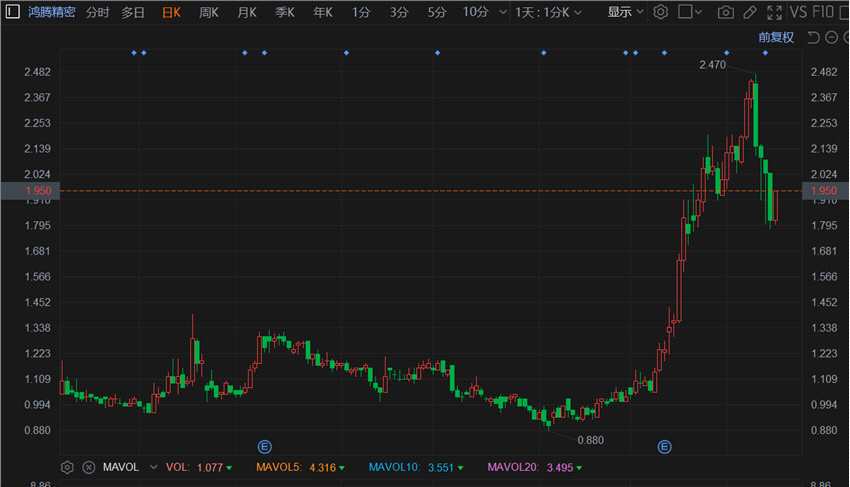Select the 1分 interval
Screen dimensions: 850x487
360,12
